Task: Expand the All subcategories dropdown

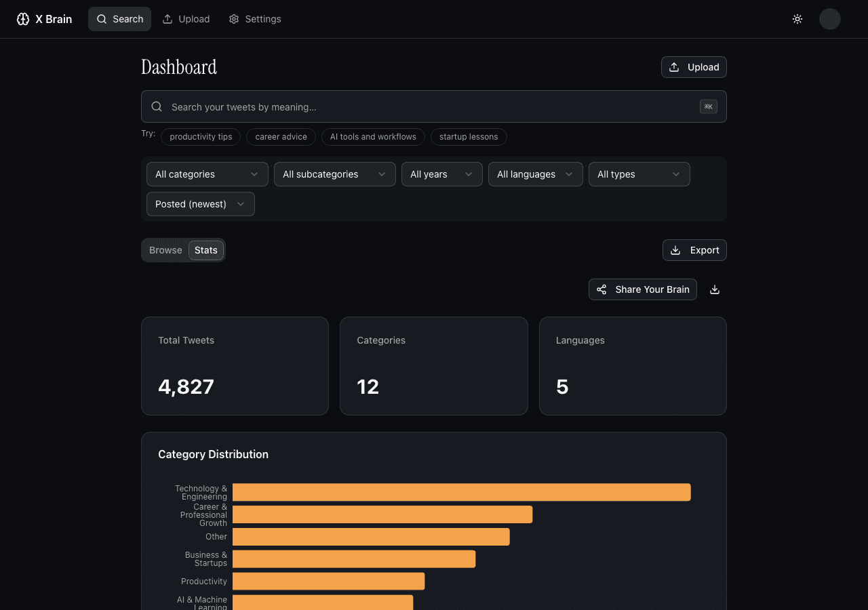Action: point(335,174)
